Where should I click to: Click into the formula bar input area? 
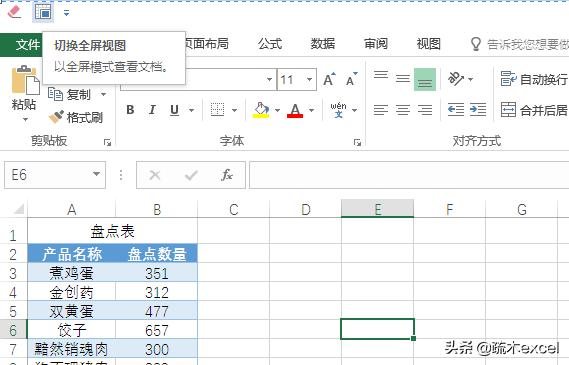pos(409,175)
